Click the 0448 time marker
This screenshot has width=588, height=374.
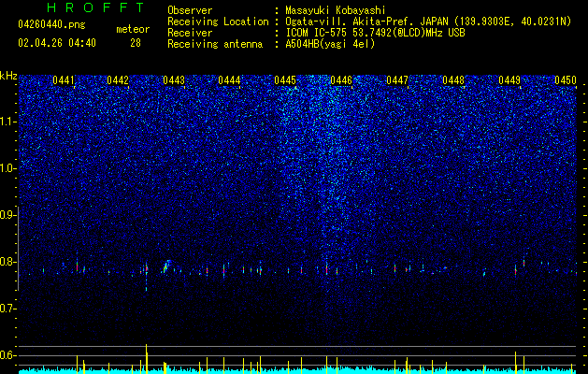(x=453, y=80)
